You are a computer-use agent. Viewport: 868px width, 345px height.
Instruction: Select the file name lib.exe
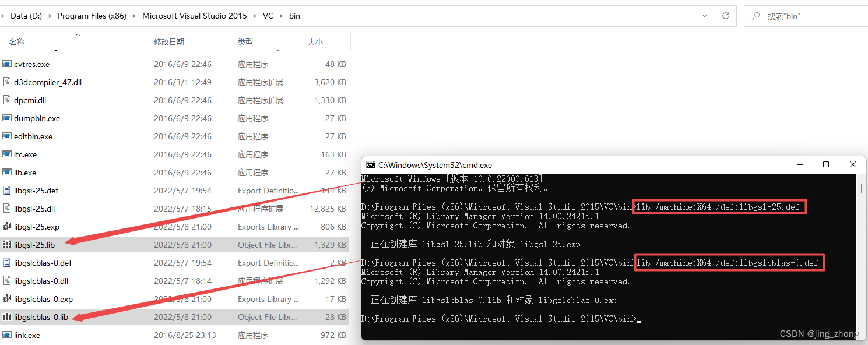[25, 172]
